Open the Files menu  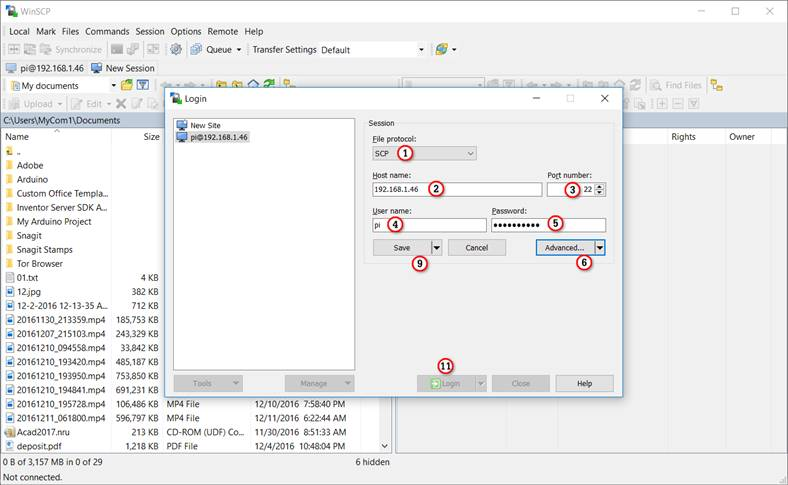coord(70,31)
